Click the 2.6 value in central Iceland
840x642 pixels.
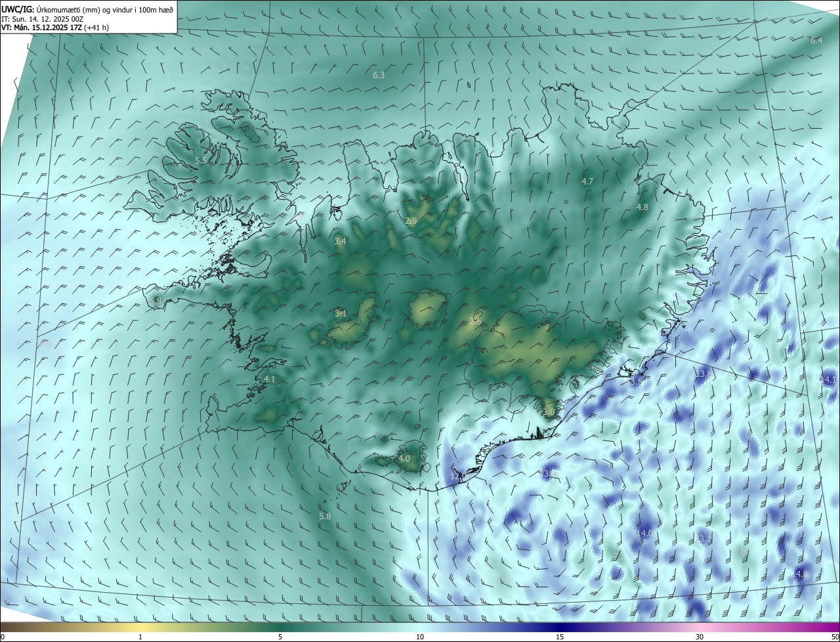tap(475, 322)
